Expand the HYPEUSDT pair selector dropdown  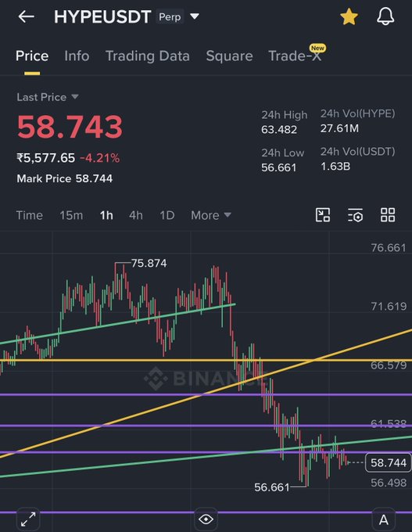coord(195,16)
